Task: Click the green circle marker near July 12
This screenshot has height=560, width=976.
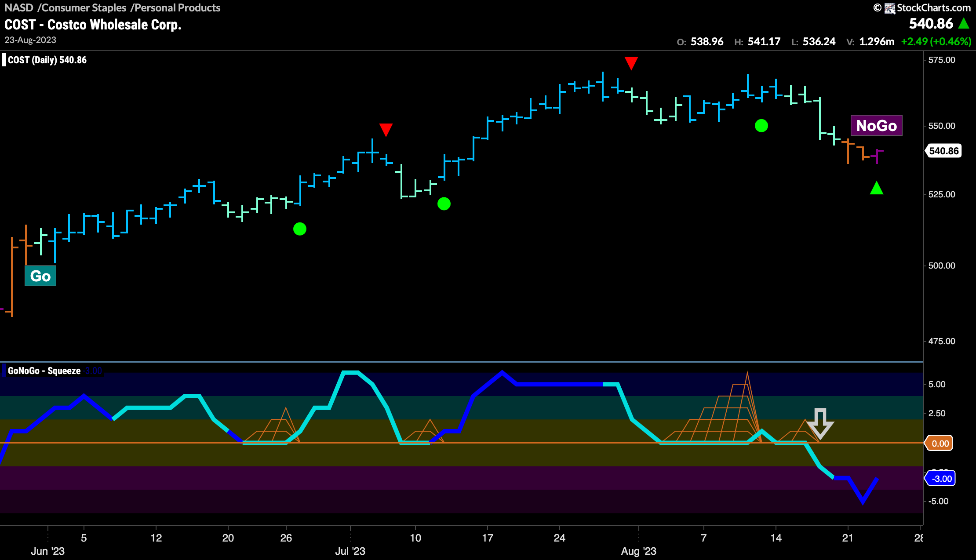Action: [444, 204]
